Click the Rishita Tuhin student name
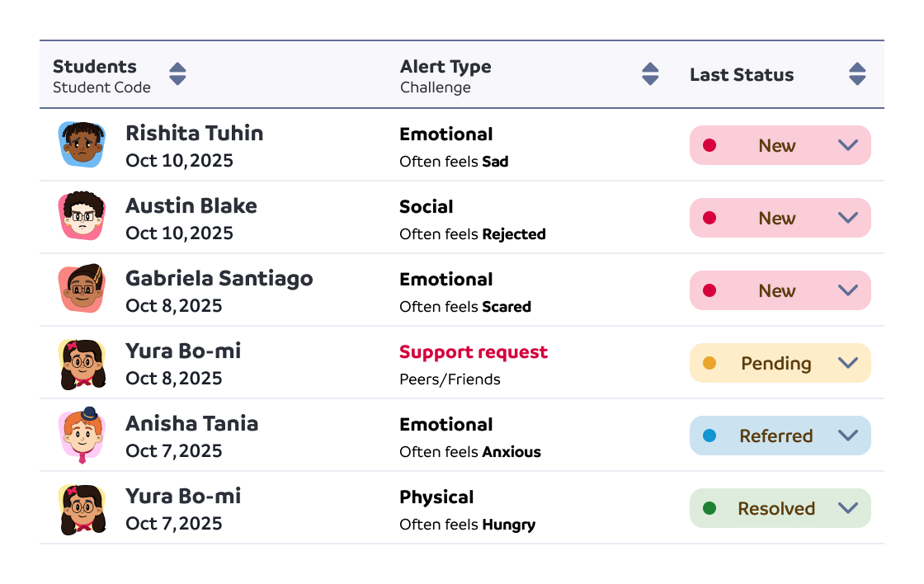Image resolution: width=924 pixels, height=584 pixels. point(194,134)
